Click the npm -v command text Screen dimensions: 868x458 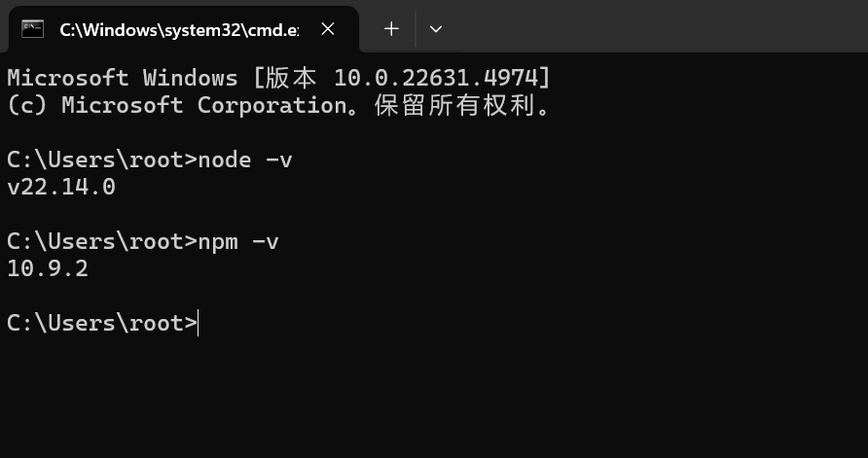(238, 242)
